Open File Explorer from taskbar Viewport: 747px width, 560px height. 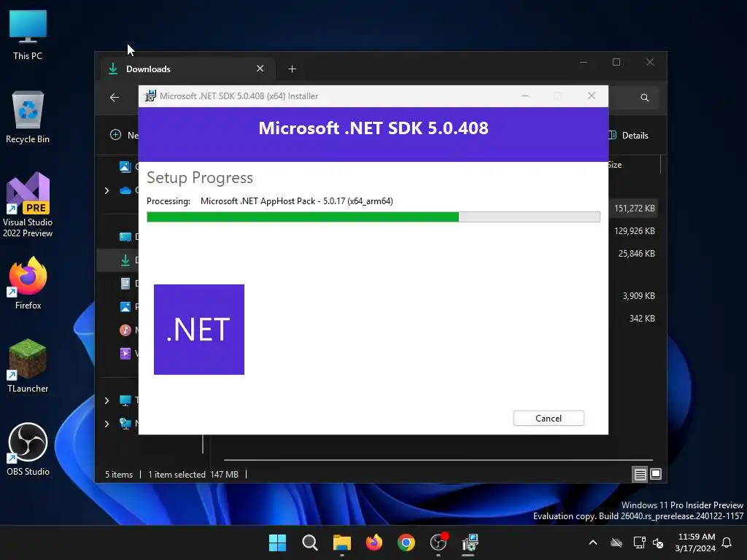(x=342, y=542)
